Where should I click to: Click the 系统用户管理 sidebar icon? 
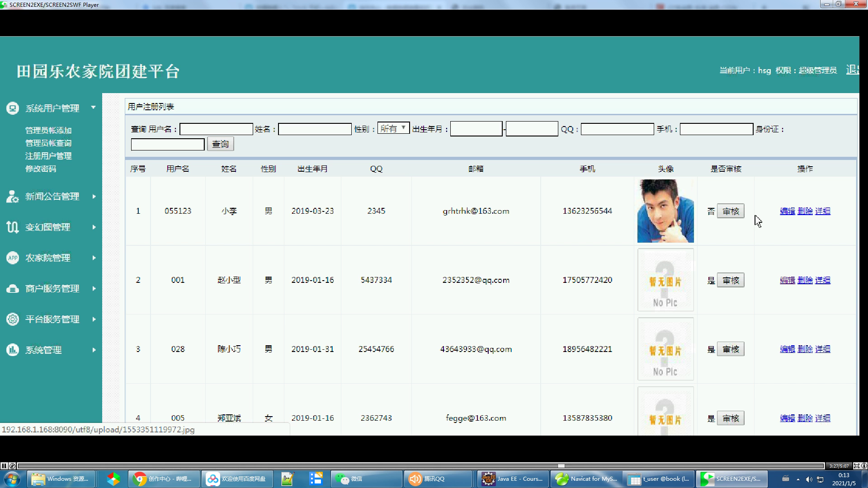13,108
